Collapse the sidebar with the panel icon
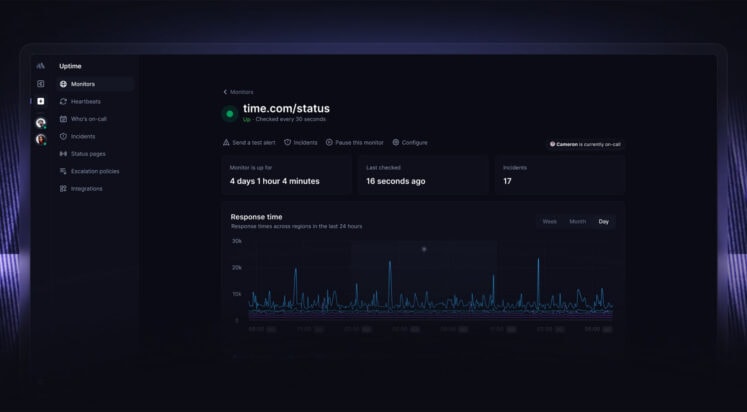The height and width of the screenshot is (412, 747). (x=40, y=84)
